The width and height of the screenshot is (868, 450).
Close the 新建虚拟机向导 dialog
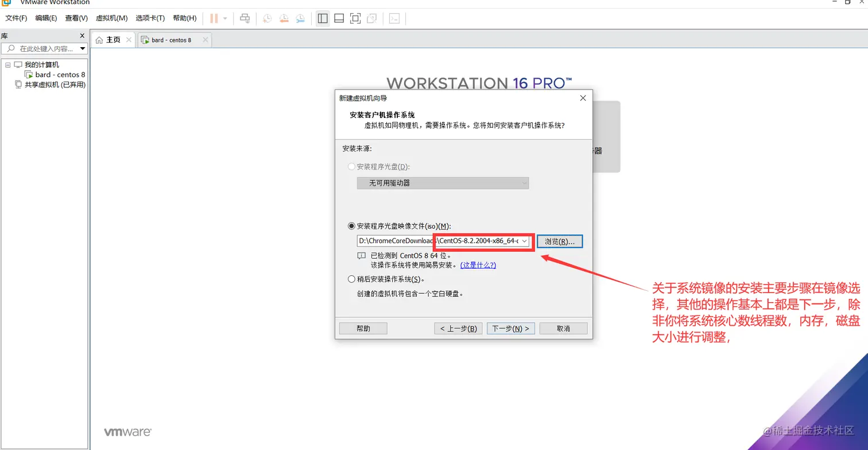tap(583, 98)
